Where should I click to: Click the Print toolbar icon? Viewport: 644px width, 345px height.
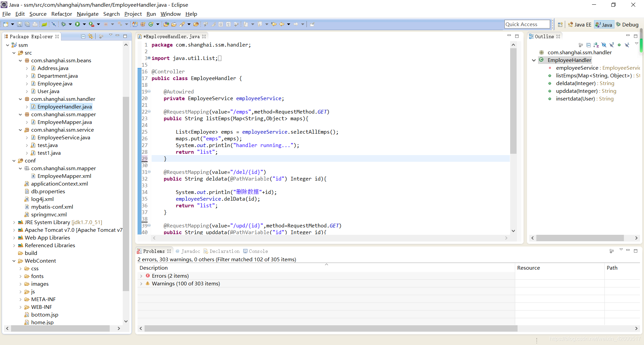click(x=35, y=24)
